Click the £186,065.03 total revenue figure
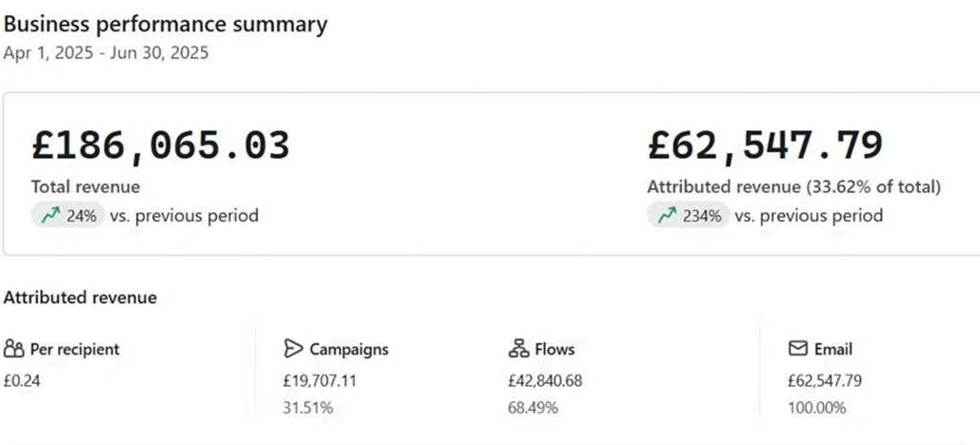980x445 pixels. pyautogui.click(x=161, y=145)
